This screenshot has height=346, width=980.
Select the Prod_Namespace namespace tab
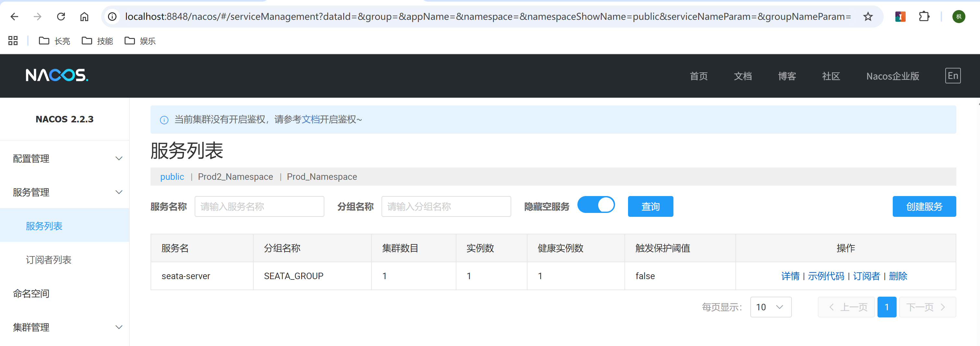pyautogui.click(x=321, y=177)
